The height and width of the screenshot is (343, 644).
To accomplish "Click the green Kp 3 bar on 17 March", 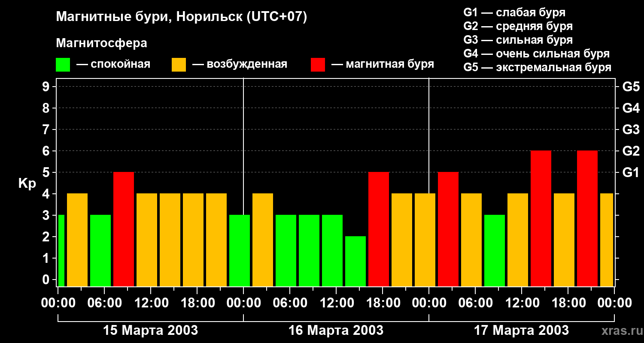I will 495,250.
